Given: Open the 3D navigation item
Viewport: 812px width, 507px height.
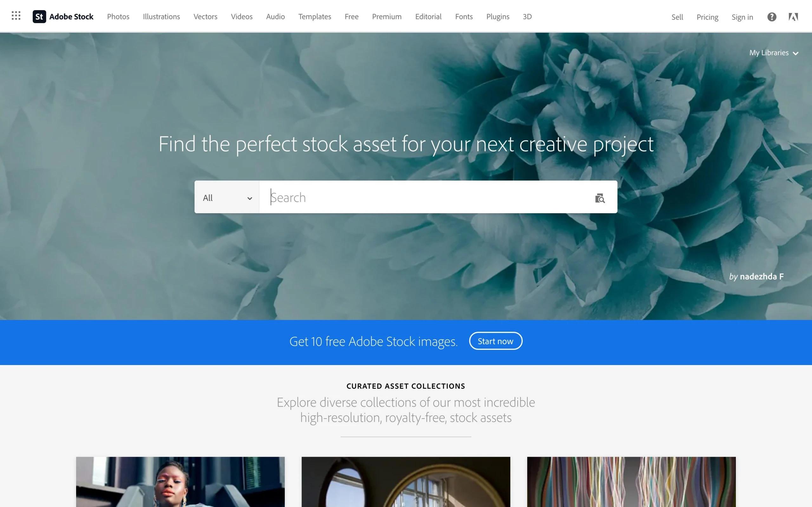Looking at the screenshot, I should (527, 16).
